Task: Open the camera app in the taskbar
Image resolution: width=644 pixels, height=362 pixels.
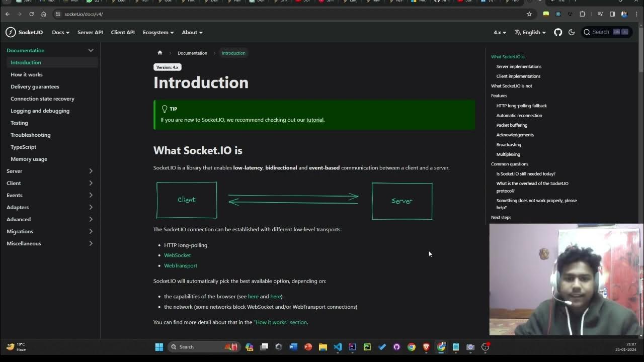Action: pos(470,347)
